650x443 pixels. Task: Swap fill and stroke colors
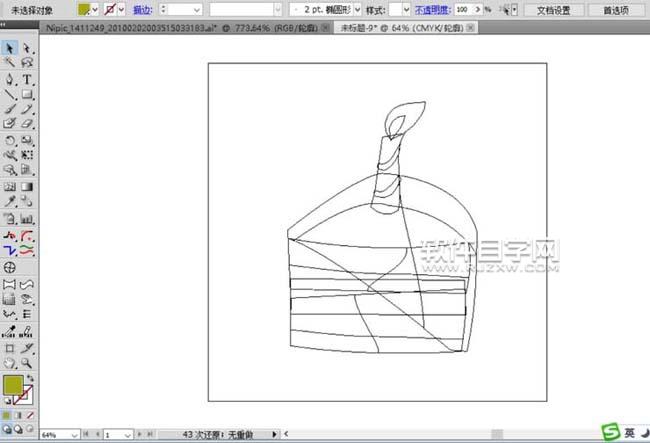tap(30, 378)
